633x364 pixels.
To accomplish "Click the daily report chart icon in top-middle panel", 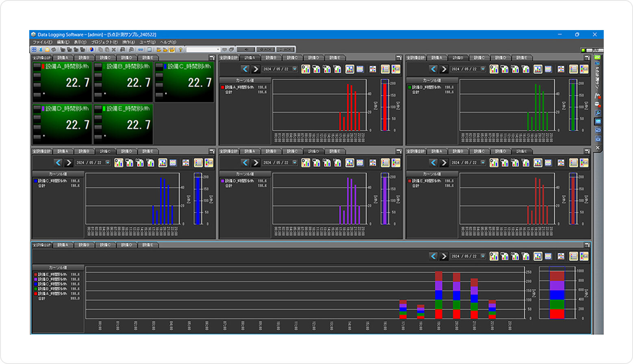I will tap(306, 69).
